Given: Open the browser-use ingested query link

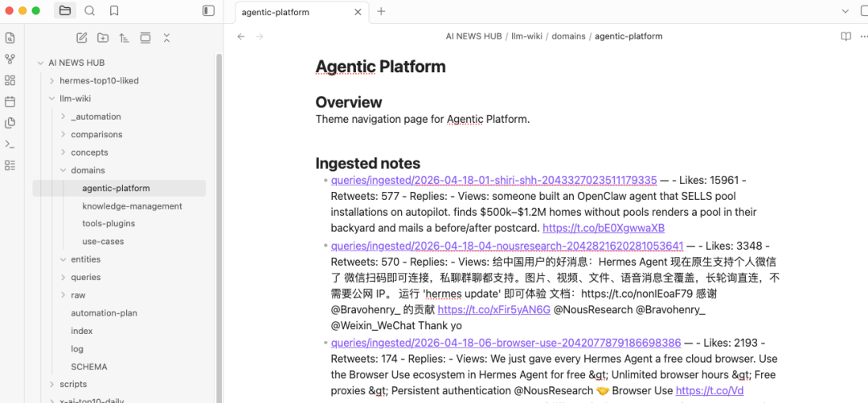Looking at the screenshot, I should (x=506, y=343).
